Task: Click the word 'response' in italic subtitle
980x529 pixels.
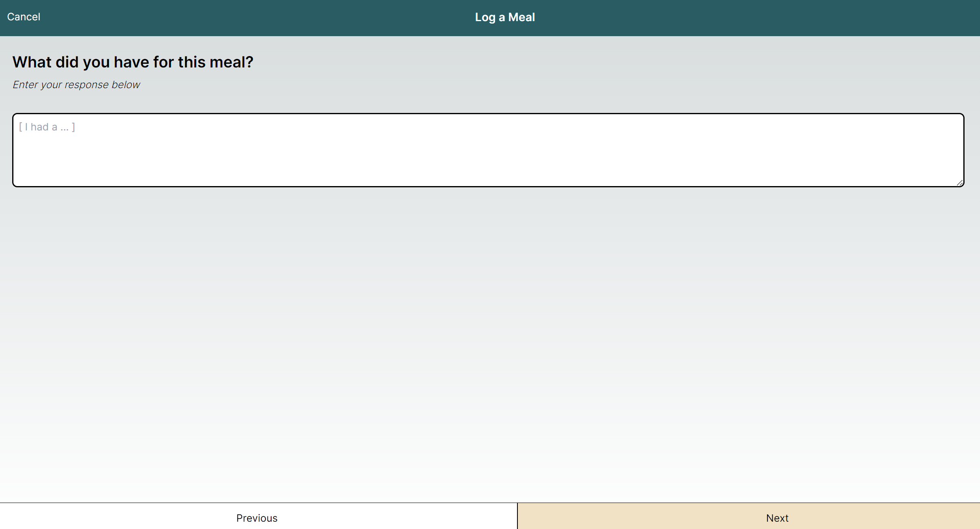Action: pyautogui.click(x=86, y=85)
